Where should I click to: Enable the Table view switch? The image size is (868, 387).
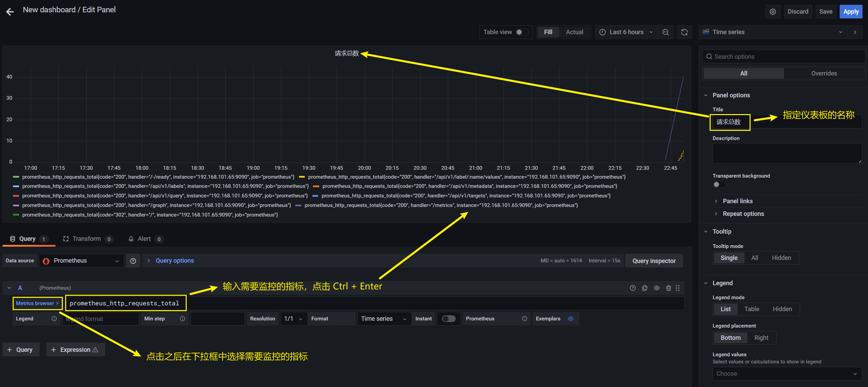[x=522, y=32]
